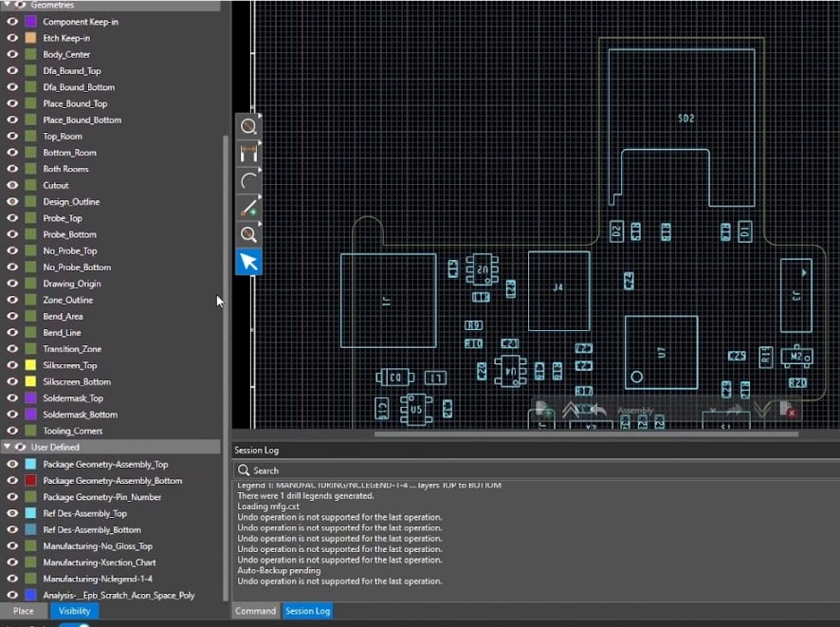Toggle visibility of all Geometries group
Screen dimensions: 840x627
[x=20, y=5]
